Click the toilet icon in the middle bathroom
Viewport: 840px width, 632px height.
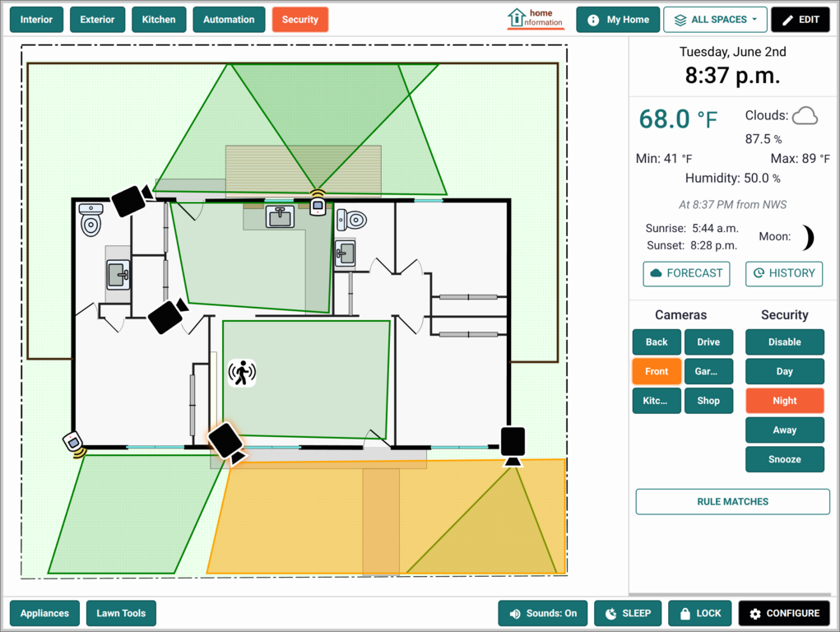(351, 219)
